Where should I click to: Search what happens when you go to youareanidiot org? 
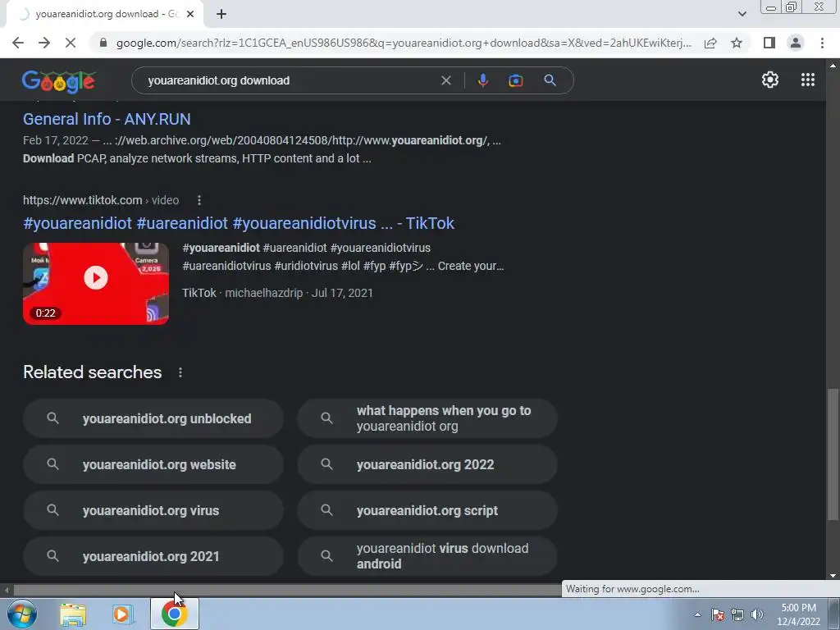point(427,418)
